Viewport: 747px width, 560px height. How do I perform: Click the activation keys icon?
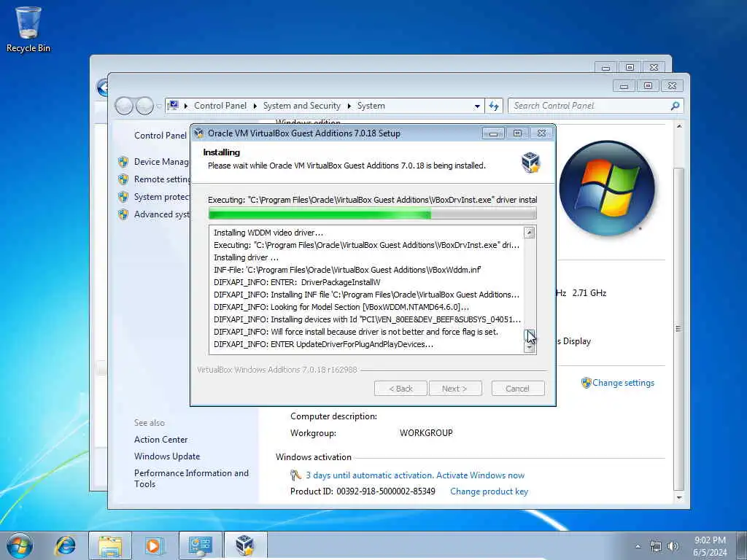295,475
